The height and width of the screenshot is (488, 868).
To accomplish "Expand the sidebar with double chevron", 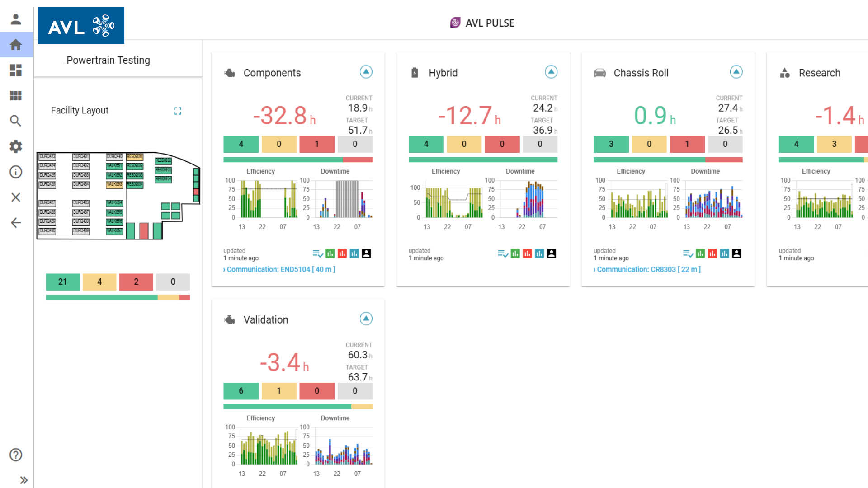I will (x=24, y=480).
